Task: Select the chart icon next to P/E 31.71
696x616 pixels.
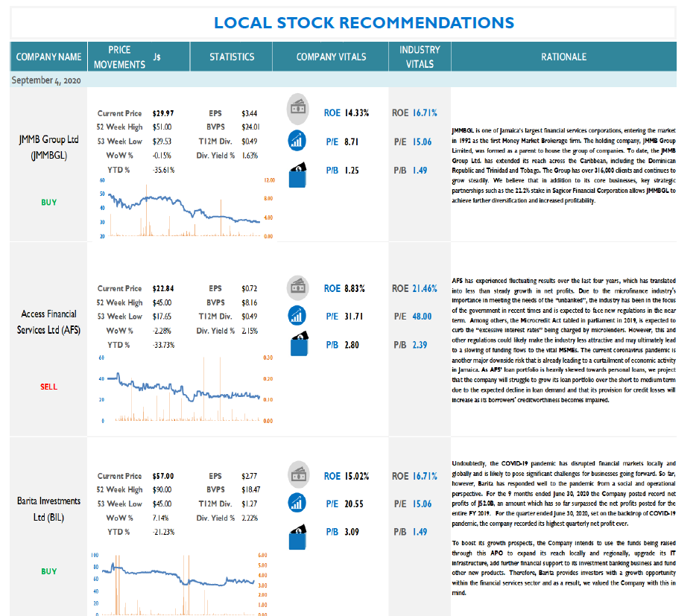Action: 297,316
